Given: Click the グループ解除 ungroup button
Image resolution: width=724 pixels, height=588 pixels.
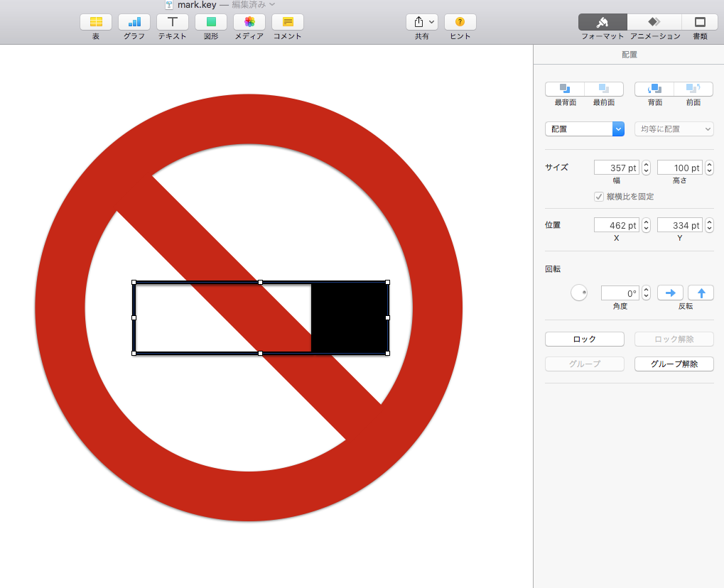Looking at the screenshot, I should point(674,364).
